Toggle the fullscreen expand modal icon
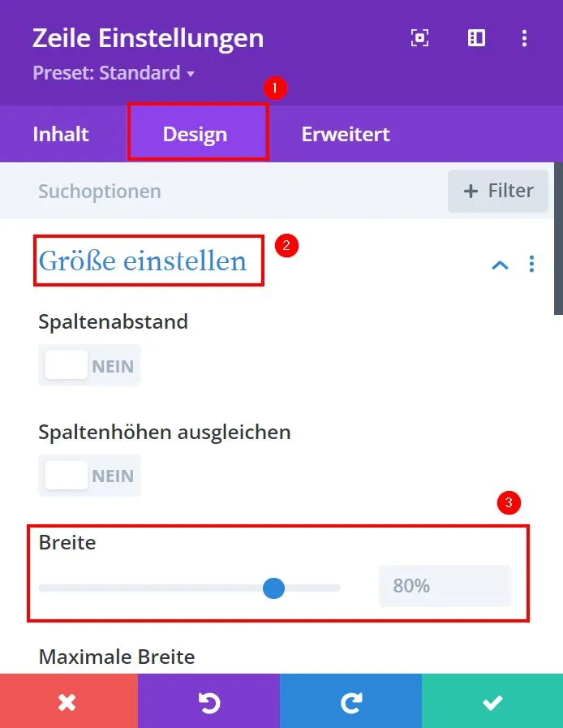Viewport: 563px width, 728px height. (419, 37)
